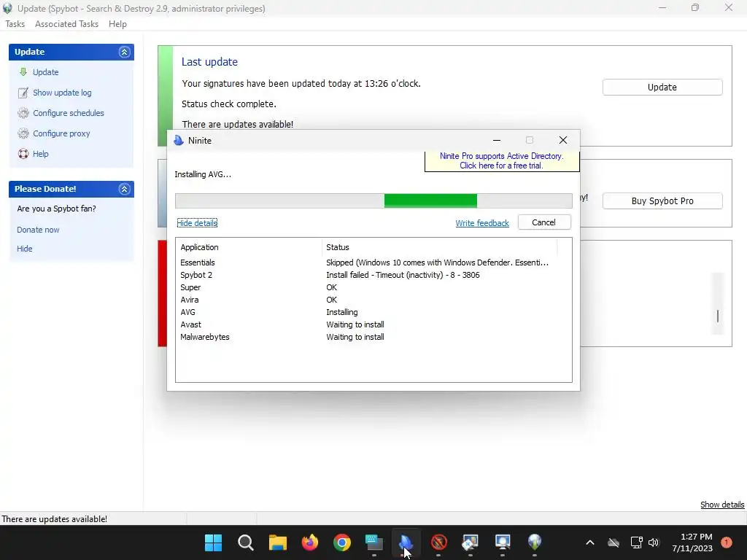Image resolution: width=747 pixels, height=560 pixels.
Task: Click Configure schedules link
Action: pos(68,113)
